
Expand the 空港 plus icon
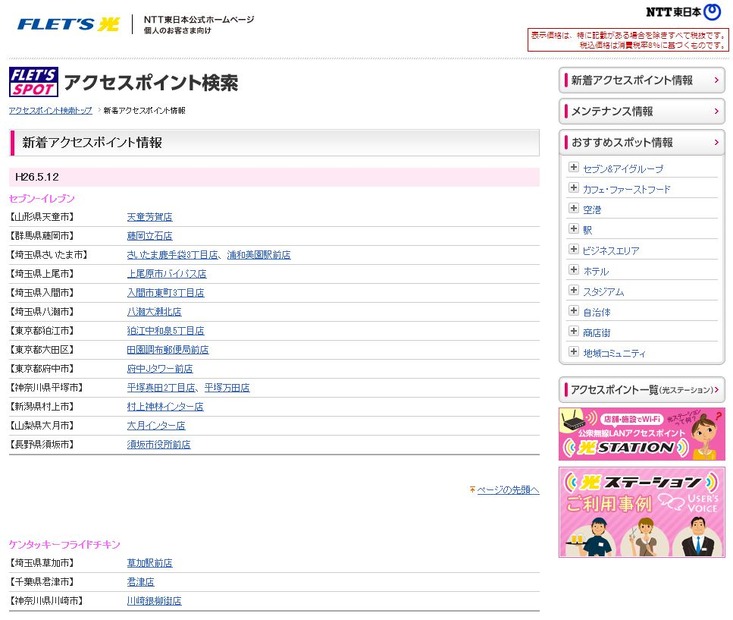[573, 208]
